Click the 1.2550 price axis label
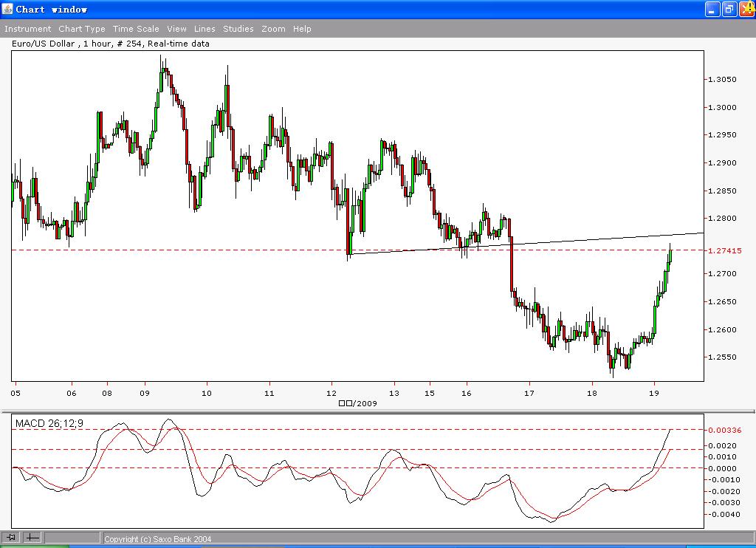756x548 pixels. pyautogui.click(x=722, y=357)
